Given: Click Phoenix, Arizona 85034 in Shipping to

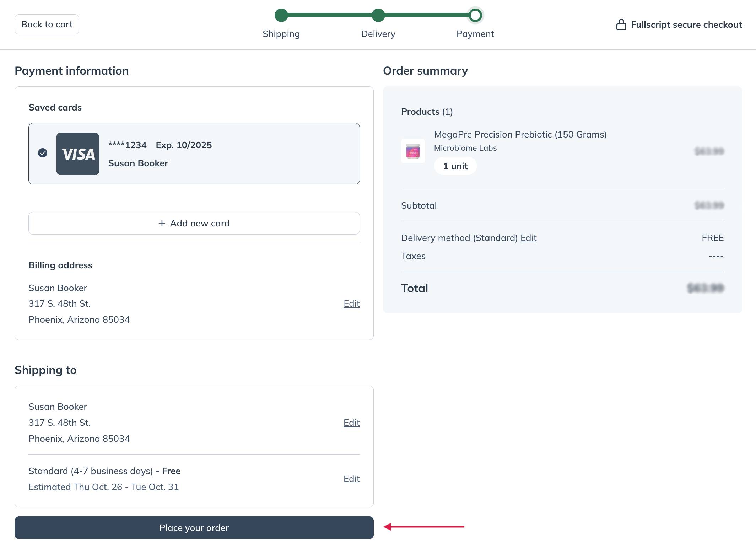Looking at the screenshot, I should point(79,439).
